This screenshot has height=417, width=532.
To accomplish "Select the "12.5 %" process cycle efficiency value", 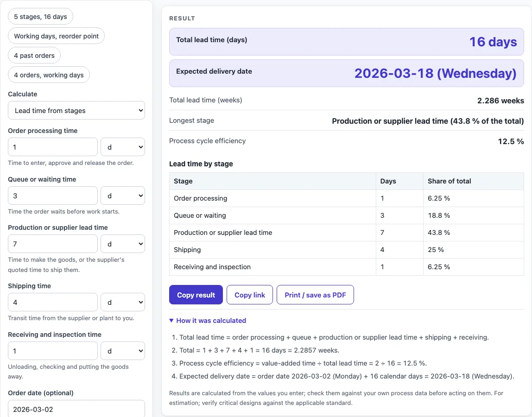I will pos(511,141).
